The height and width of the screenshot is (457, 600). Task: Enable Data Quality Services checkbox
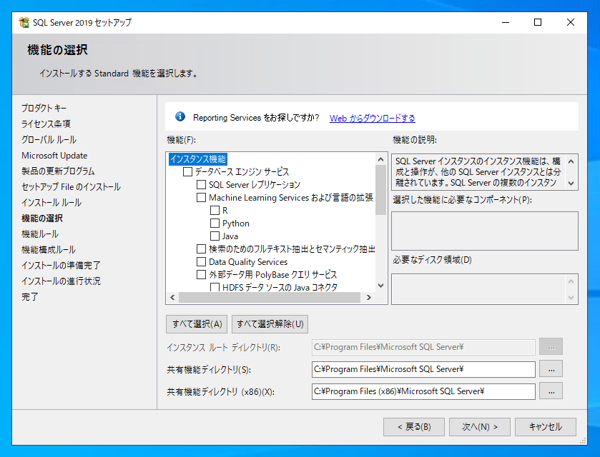click(201, 262)
